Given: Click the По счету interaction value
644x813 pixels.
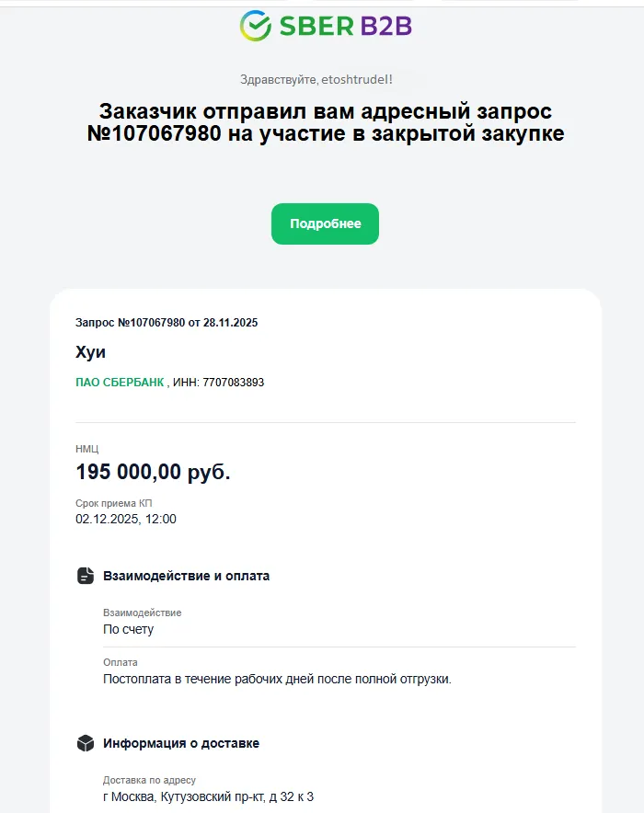Looking at the screenshot, I should pyautogui.click(x=129, y=629).
